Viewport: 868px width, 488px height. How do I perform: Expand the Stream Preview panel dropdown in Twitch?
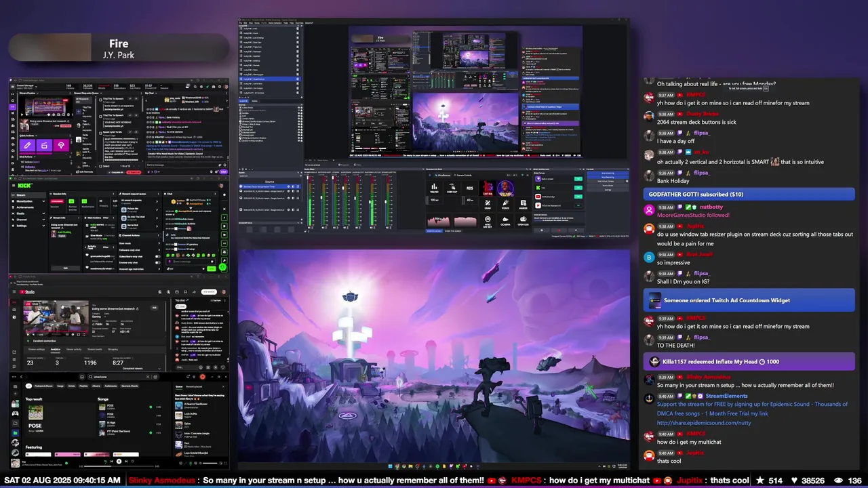click(37, 94)
